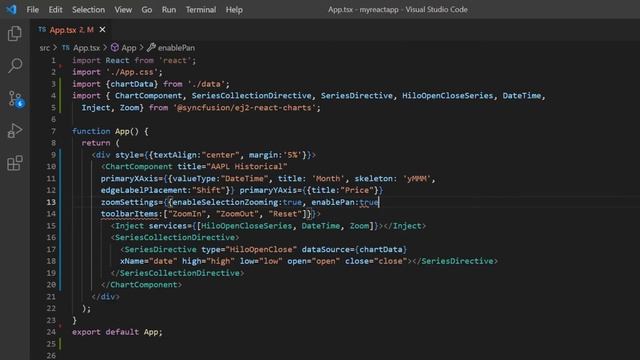Expand the chevron after 'src' in breadcrumb
The height and width of the screenshot is (360, 640).
[x=55, y=48]
